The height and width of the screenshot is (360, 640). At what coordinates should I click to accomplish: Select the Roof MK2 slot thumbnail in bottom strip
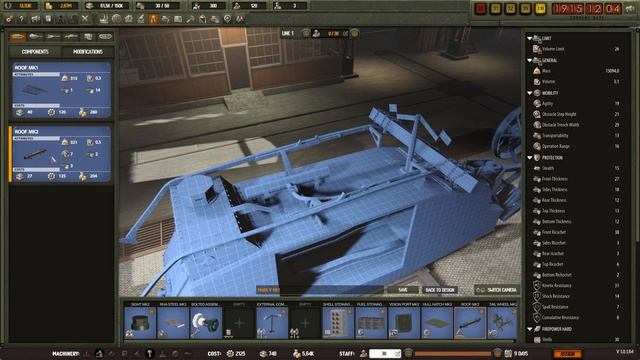pos(471,323)
